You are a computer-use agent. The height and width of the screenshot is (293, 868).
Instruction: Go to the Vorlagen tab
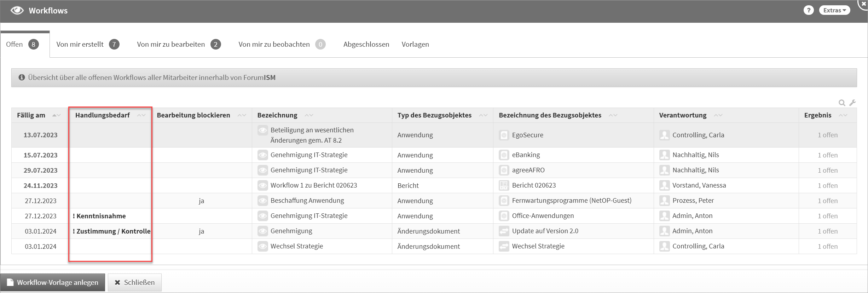(415, 44)
